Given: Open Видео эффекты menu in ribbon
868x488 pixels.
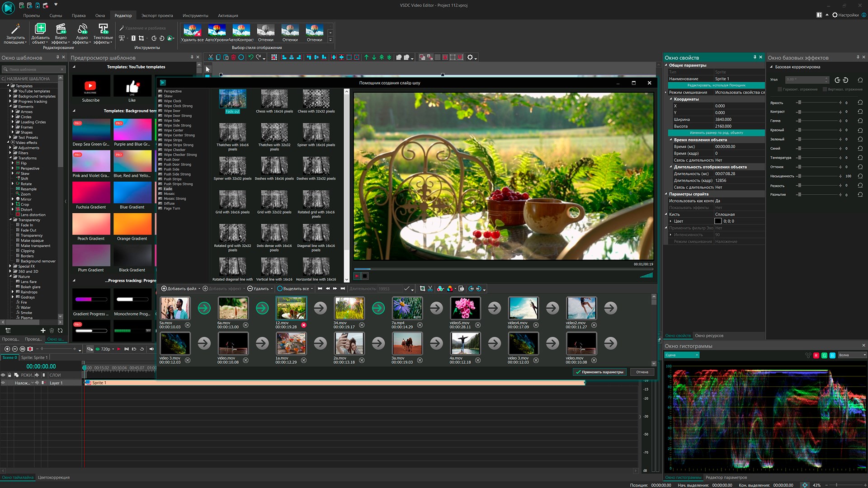Looking at the screenshot, I should click(x=61, y=34).
